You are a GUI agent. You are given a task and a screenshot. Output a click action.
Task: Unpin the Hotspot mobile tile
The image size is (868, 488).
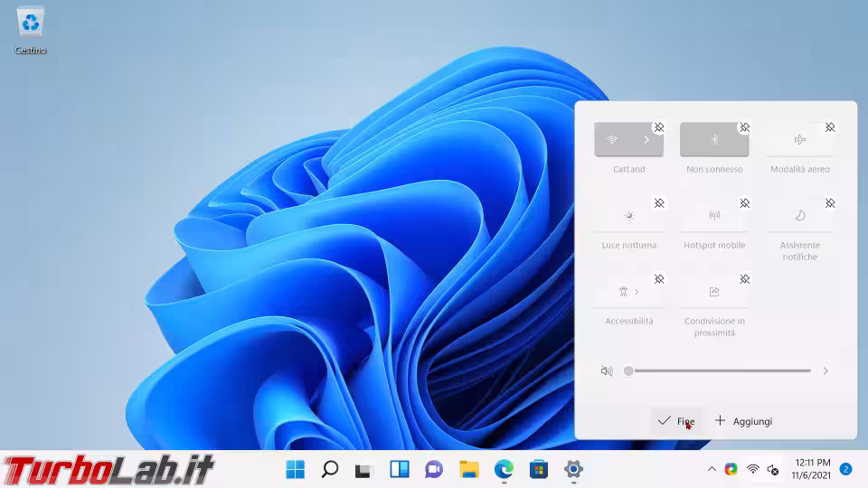(744, 203)
